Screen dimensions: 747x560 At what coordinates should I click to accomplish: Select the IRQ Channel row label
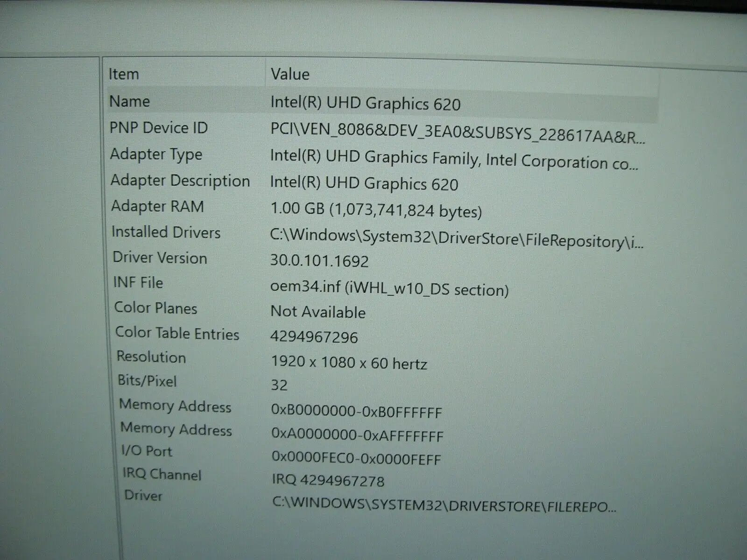[162, 474]
